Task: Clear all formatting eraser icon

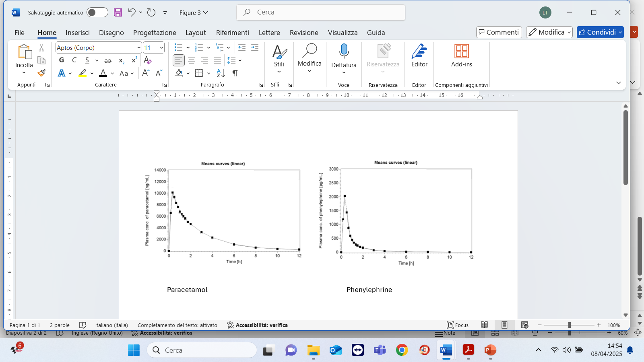Action: pos(148,60)
